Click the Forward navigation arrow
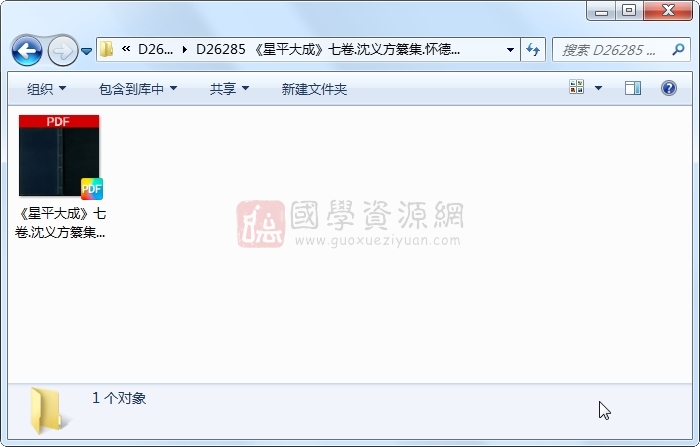 (x=62, y=51)
